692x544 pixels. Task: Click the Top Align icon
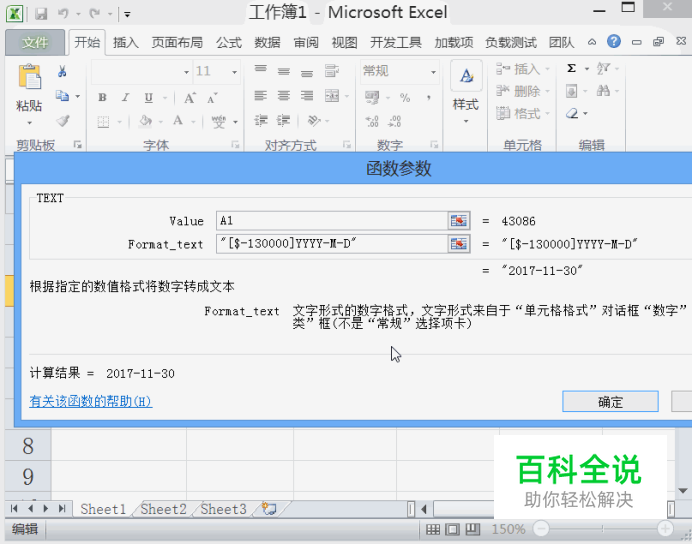tap(261, 70)
